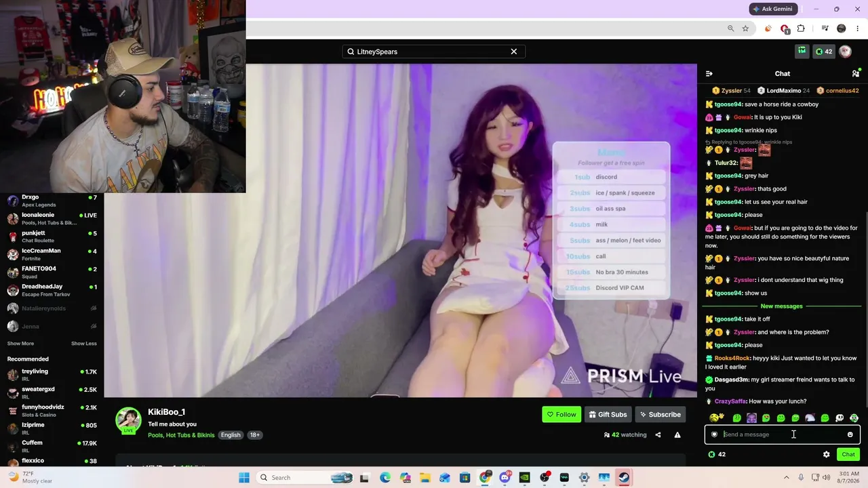Viewport: 868px width, 488px height.
Task: Share the stream with the share icon
Action: pos(658,434)
